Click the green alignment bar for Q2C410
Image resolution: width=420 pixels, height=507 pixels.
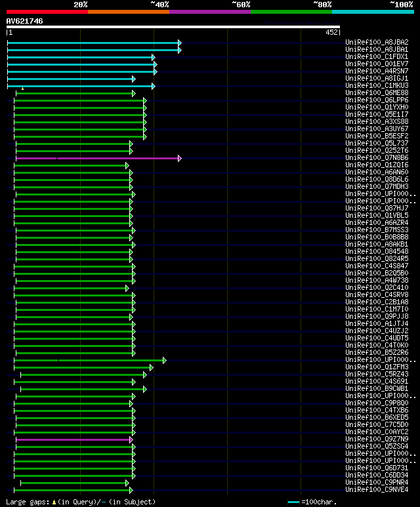tap(70, 289)
